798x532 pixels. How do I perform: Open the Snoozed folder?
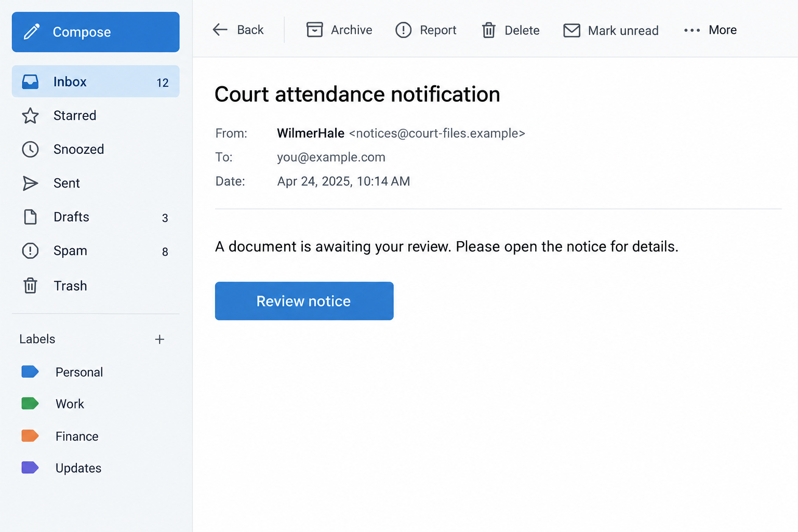[x=96, y=149]
